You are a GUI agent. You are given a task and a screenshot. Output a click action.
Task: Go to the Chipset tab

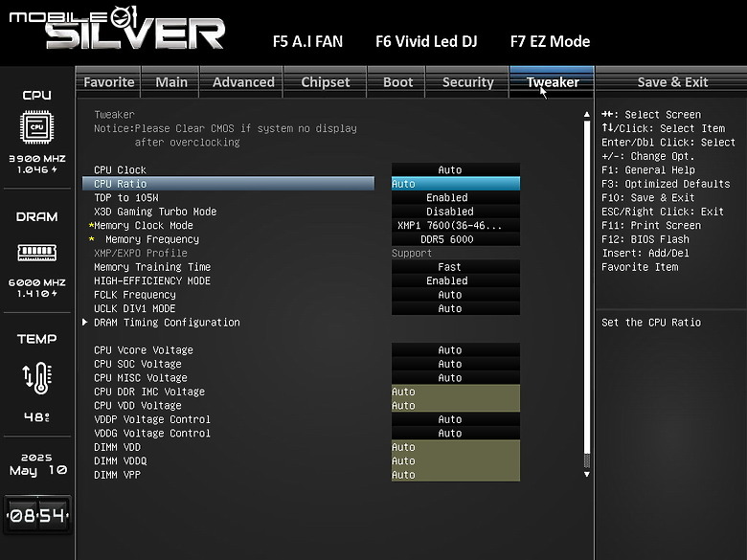click(x=325, y=82)
